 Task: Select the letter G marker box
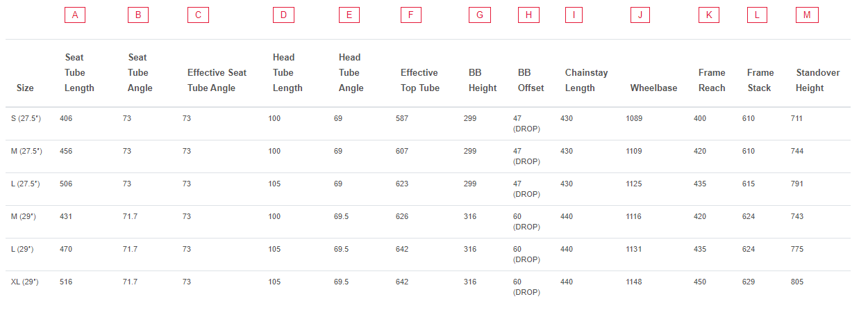tap(479, 15)
